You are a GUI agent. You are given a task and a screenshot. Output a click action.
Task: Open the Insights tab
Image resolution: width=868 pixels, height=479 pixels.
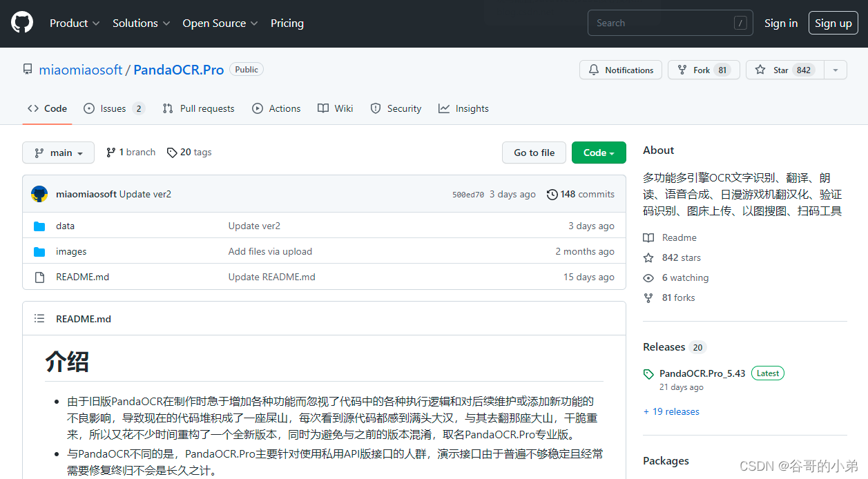(463, 109)
